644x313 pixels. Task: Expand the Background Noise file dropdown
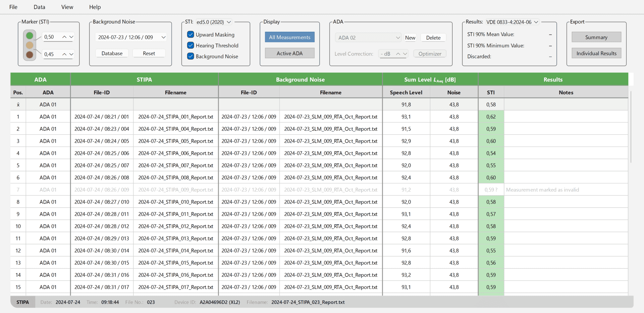[163, 37]
